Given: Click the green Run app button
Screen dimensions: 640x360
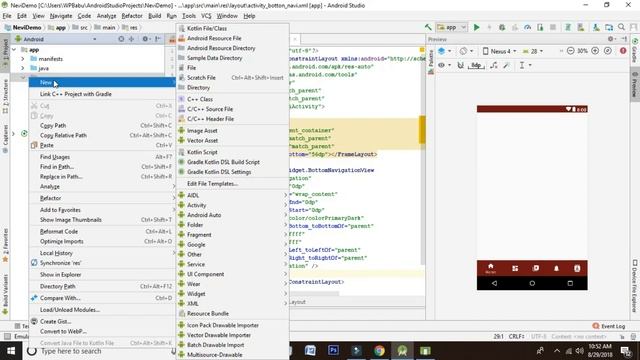Looking at the screenshot, I should coord(476,27).
